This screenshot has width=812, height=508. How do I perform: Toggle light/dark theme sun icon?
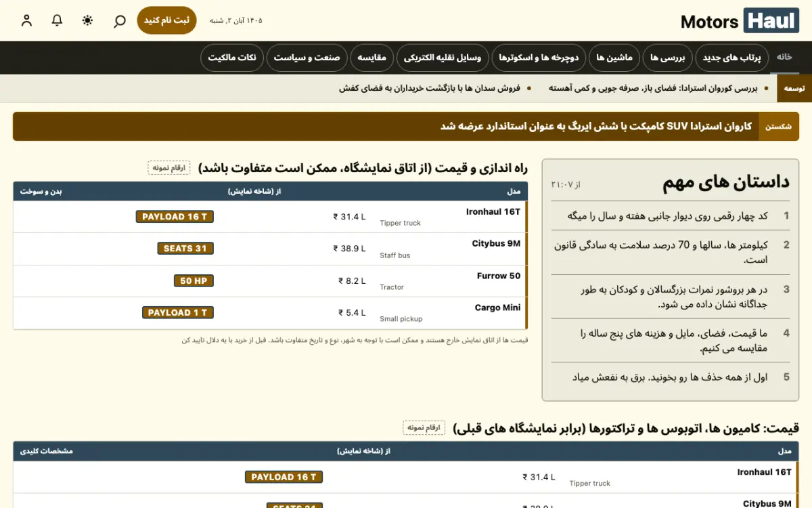[x=88, y=20]
